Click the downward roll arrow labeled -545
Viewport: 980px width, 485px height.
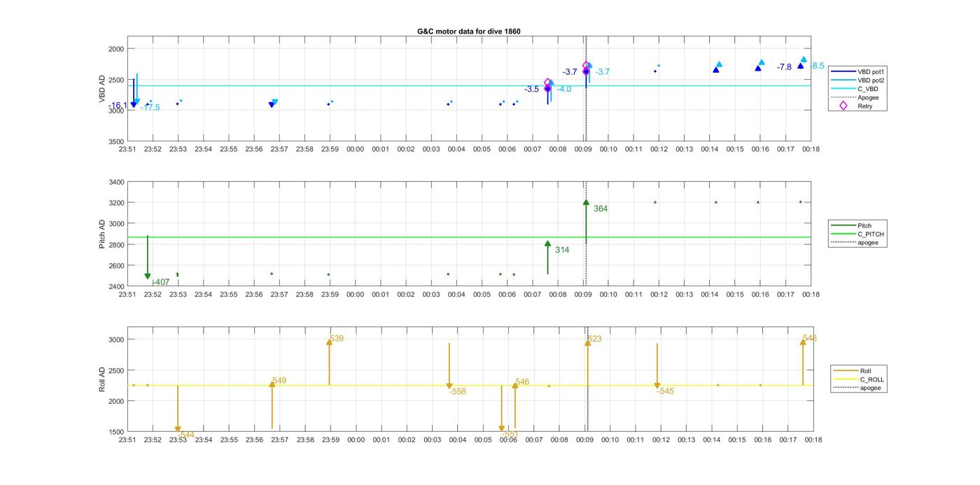[x=657, y=366]
